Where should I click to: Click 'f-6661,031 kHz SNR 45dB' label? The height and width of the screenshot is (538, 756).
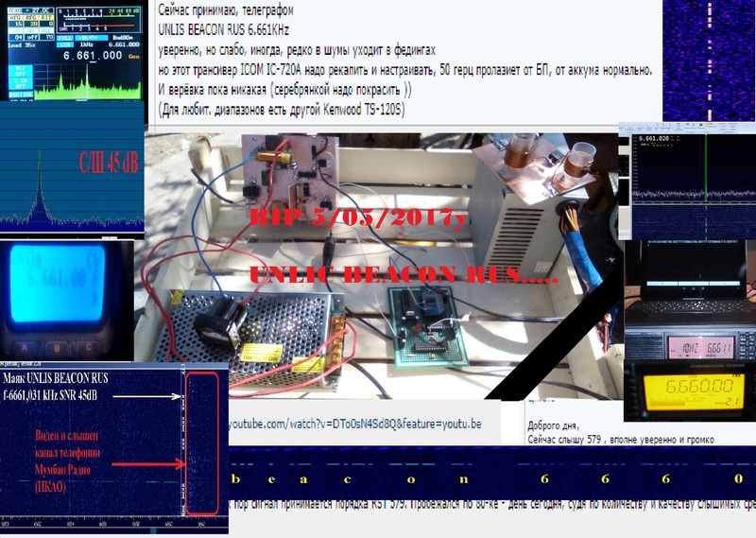50,395
